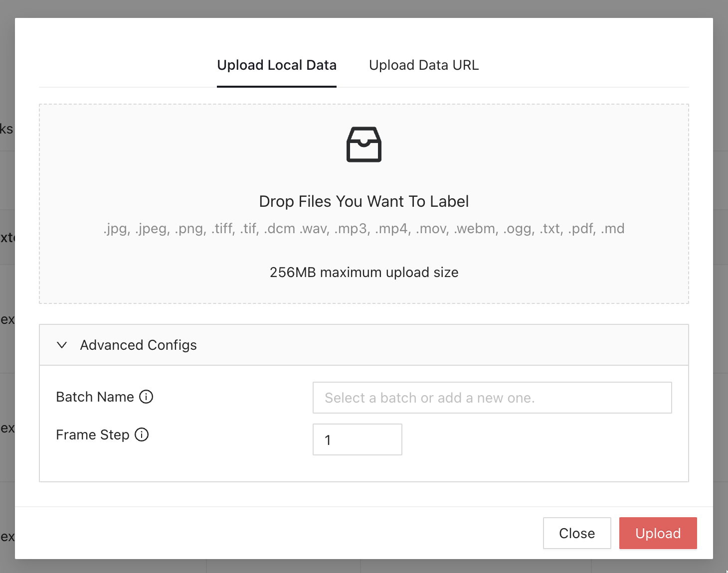Open the Batch Name selection dropdown
Screen dimensions: 728x573
pos(492,398)
